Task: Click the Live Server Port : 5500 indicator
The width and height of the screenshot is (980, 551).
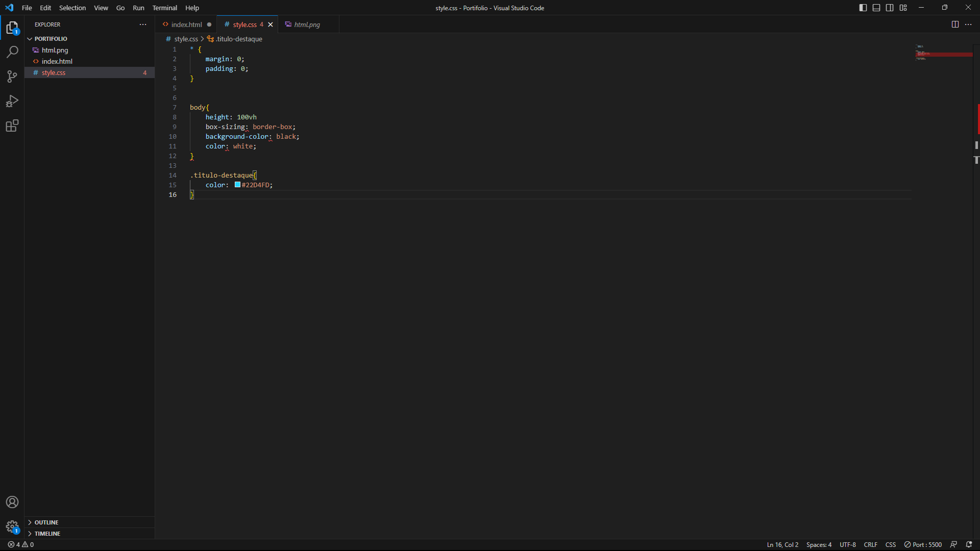Action: pyautogui.click(x=923, y=544)
